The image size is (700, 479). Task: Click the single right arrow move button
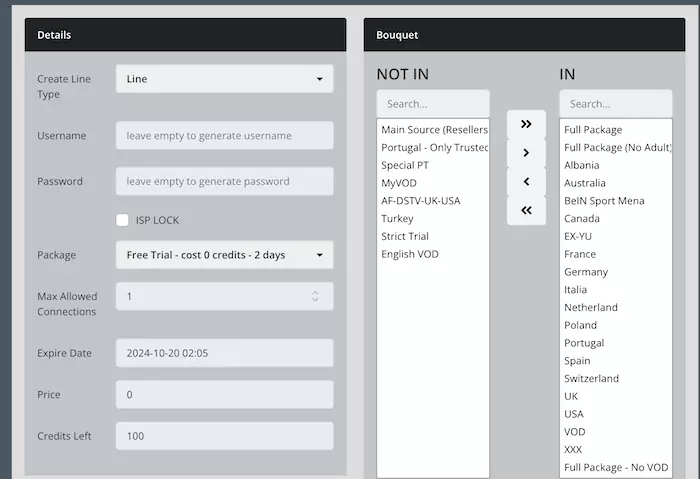526,153
